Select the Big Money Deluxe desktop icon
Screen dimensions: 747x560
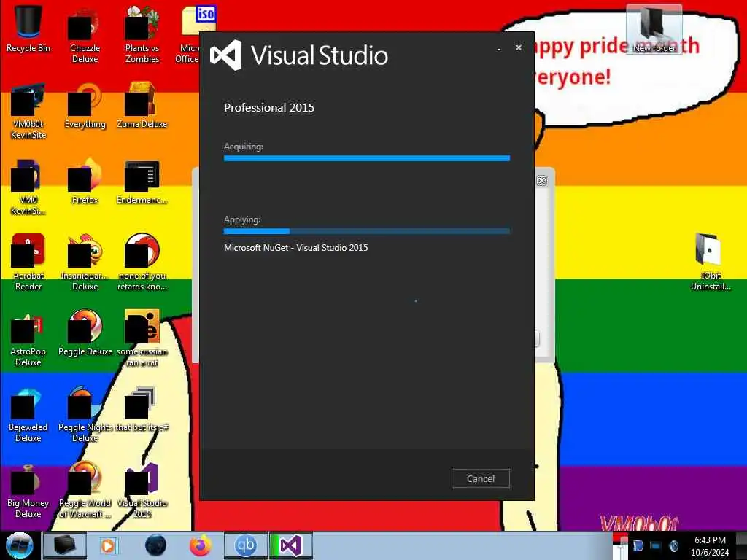pyautogui.click(x=28, y=491)
